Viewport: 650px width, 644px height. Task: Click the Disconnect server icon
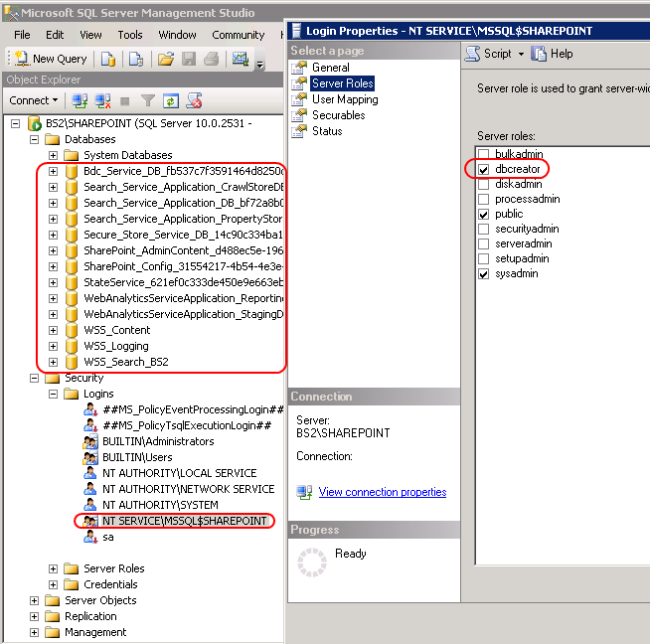[x=101, y=100]
